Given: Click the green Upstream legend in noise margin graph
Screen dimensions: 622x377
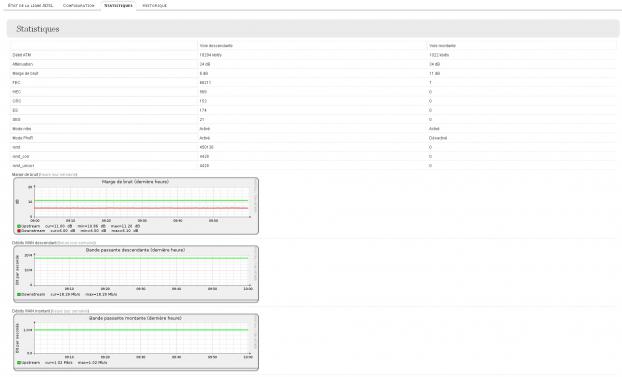Looking at the screenshot, I should 29,226.
